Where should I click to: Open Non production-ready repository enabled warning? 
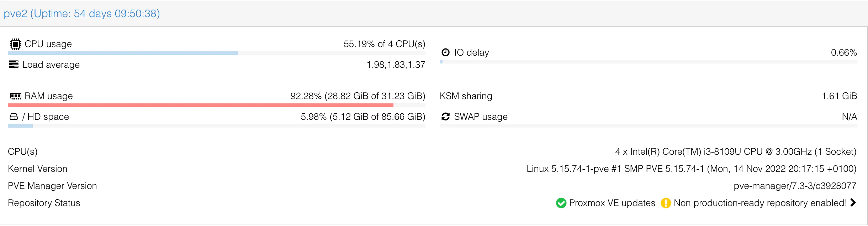760,203
